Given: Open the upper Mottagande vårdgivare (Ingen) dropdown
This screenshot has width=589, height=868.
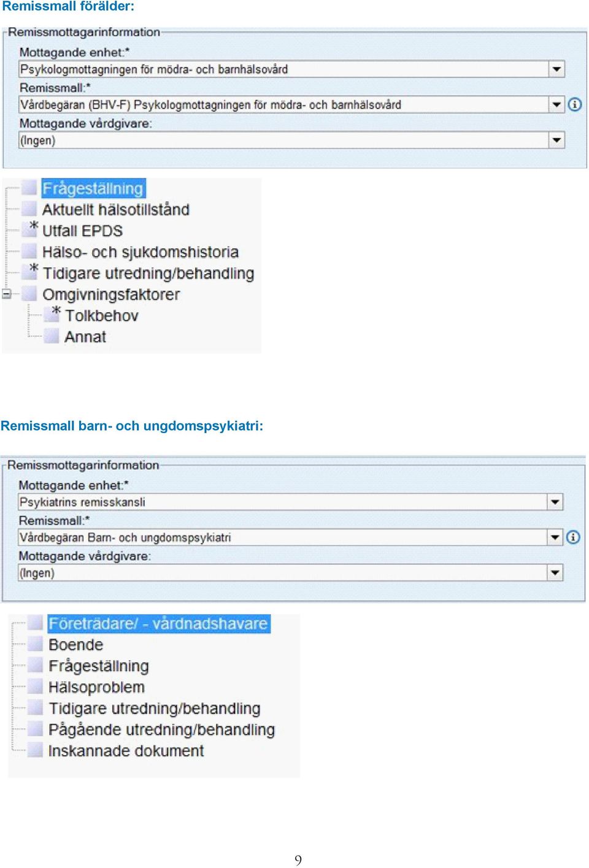Looking at the screenshot, I should 556,140.
